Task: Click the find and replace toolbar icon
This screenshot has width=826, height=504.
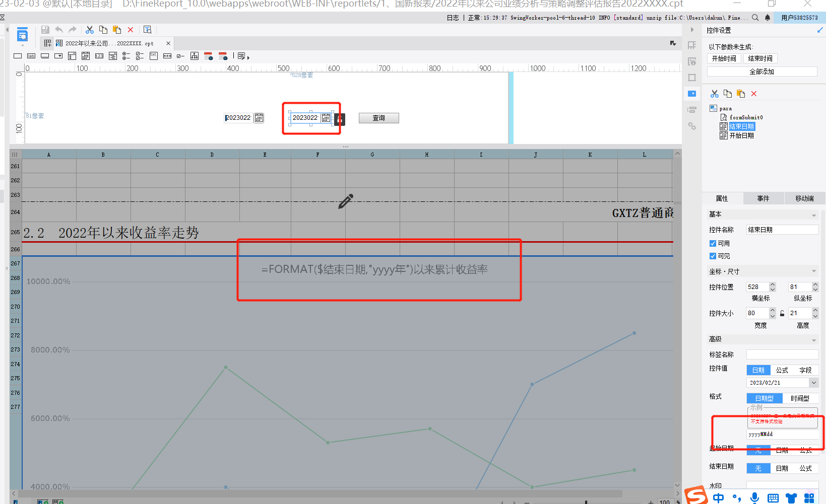Action: 148,30
